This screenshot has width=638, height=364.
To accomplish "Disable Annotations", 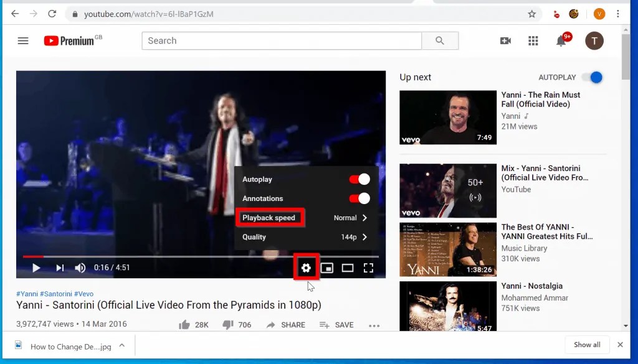I will click(x=359, y=198).
